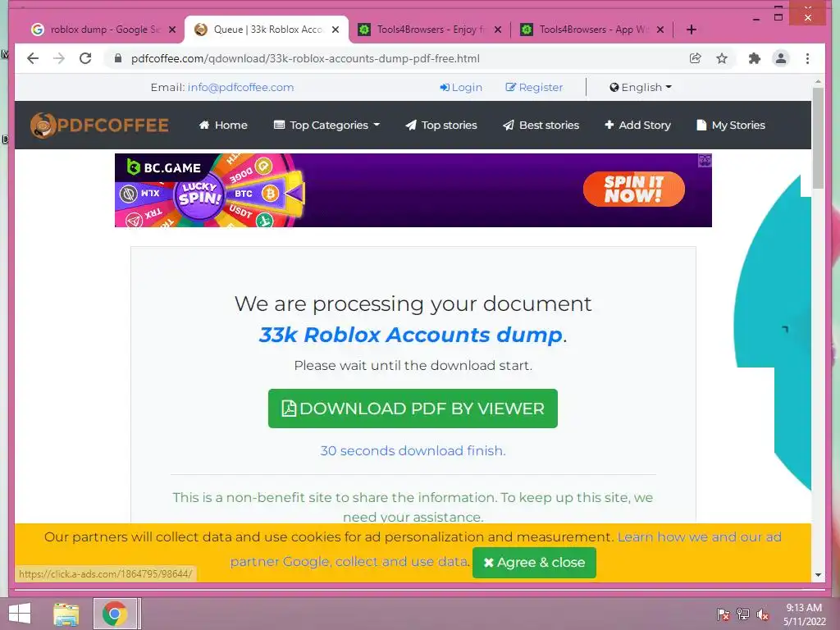Click the SPIN IT NOW ad button
Viewport: 840px width, 630px height.
pos(634,189)
